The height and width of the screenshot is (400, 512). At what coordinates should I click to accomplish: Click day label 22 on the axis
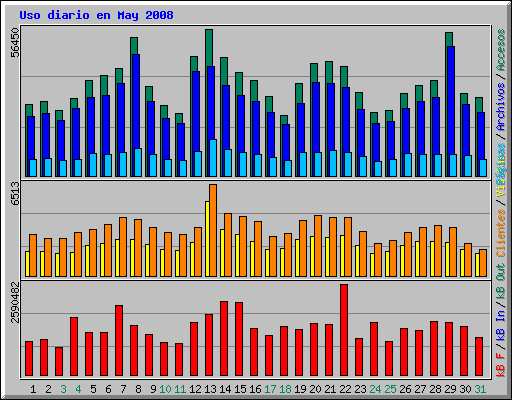point(345,389)
